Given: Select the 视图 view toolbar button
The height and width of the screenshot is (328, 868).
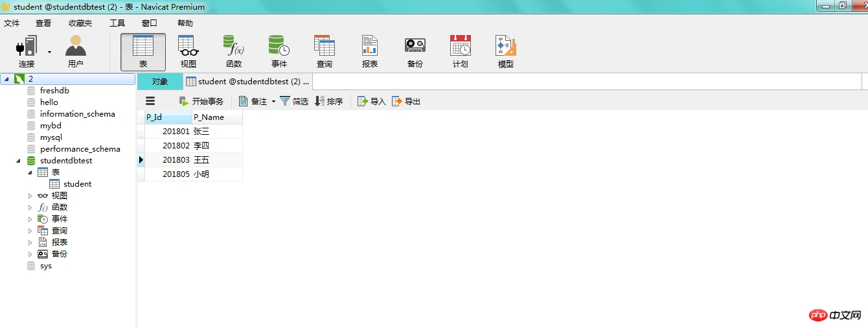Looking at the screenshot, I should pyautogui.click(x=188, y=52).
